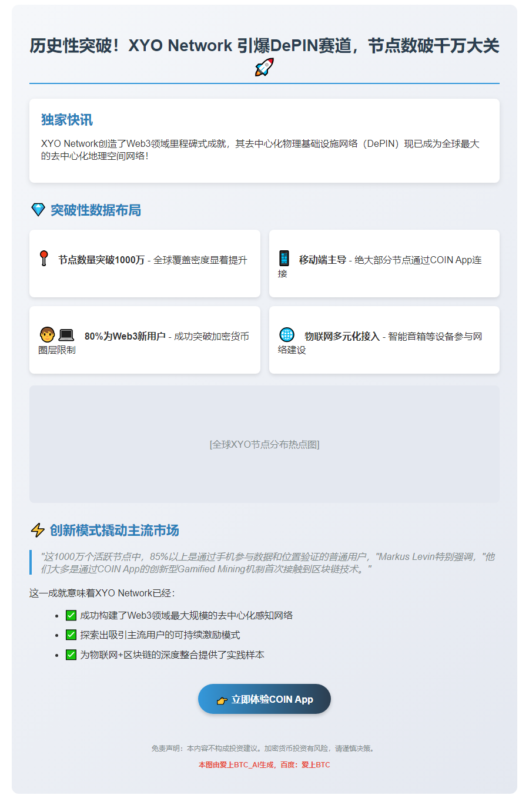
Task: Click the 免责声明 disclaimer text
Action: tap(264, 748)
